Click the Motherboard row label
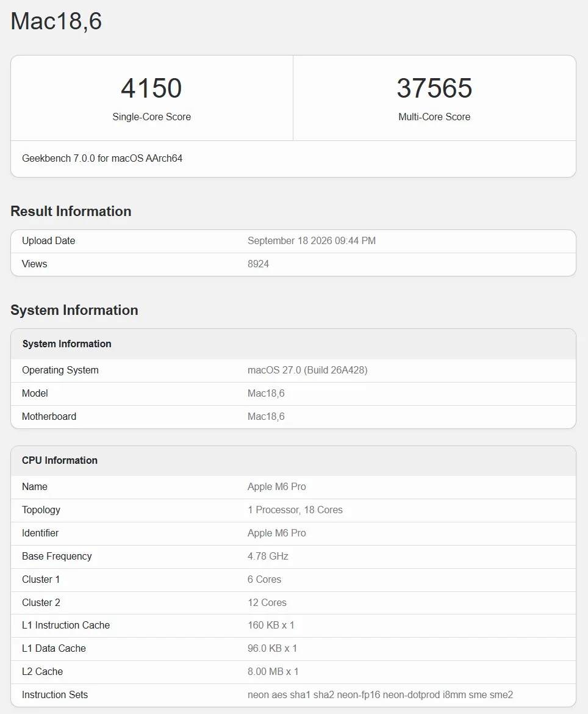The height and width of the screenshot is (714, 588). click(49, 417)
